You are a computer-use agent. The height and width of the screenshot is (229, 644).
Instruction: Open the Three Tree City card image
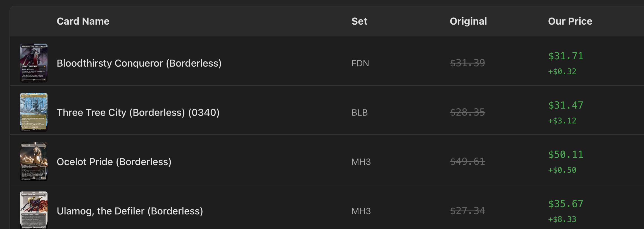click(34, 112)
